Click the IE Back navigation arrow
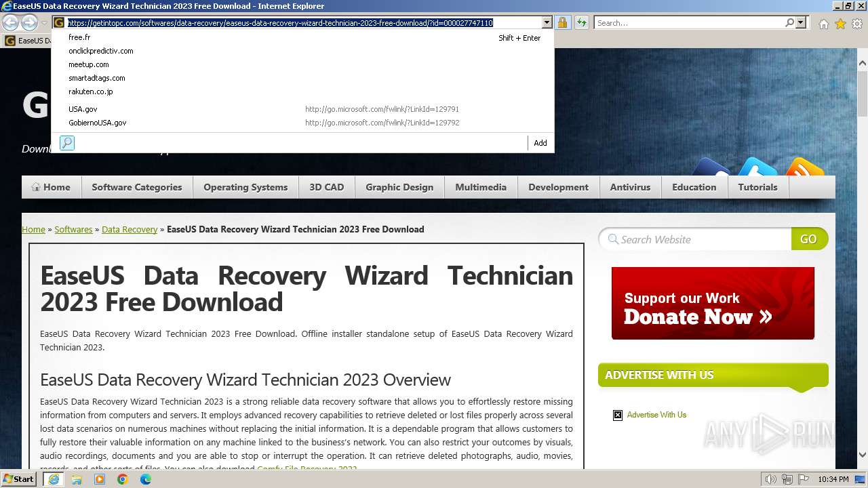The height and width of the screenshot is (488, 868). click(x=10, y=23)
